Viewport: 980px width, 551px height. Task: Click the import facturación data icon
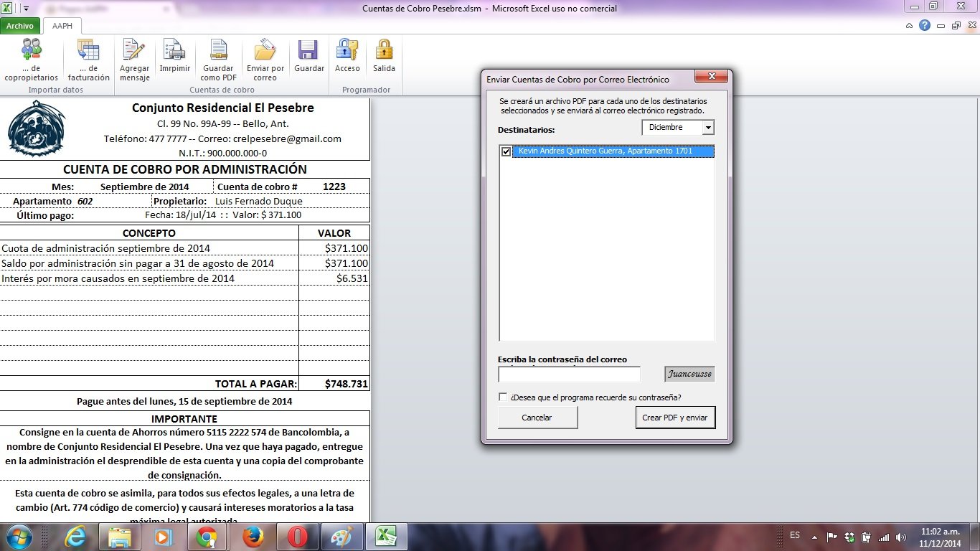[88, 51]
